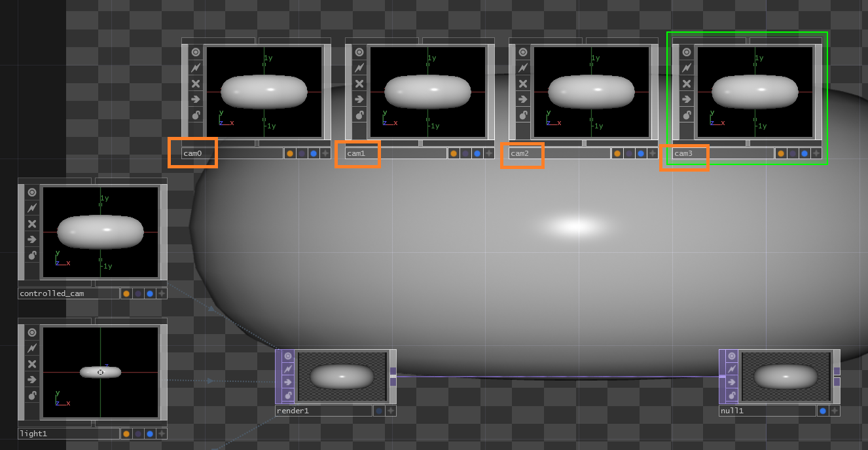Click the arrow bypass flag on controlled_cam
The image size is (868, 450).
point(31,239)
